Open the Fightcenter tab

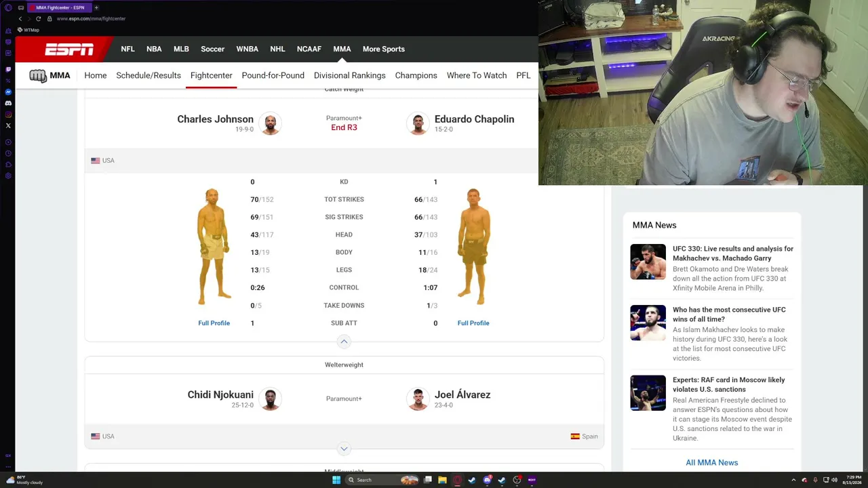coord(212,75)
